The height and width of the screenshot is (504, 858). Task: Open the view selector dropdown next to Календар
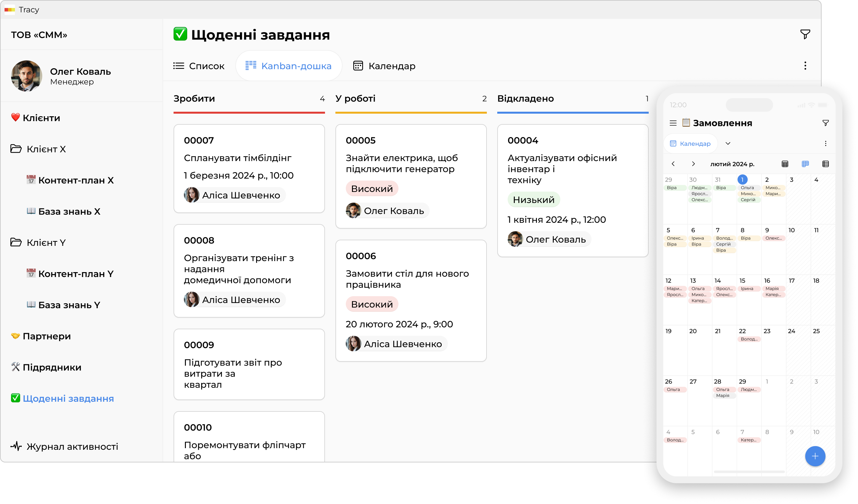click(728, 143)
